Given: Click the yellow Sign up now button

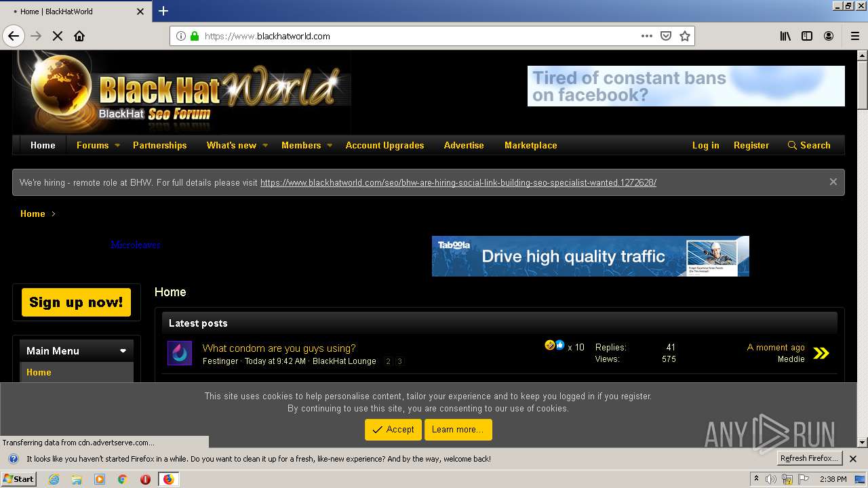Looking at the screenshot, I should 76,302.
